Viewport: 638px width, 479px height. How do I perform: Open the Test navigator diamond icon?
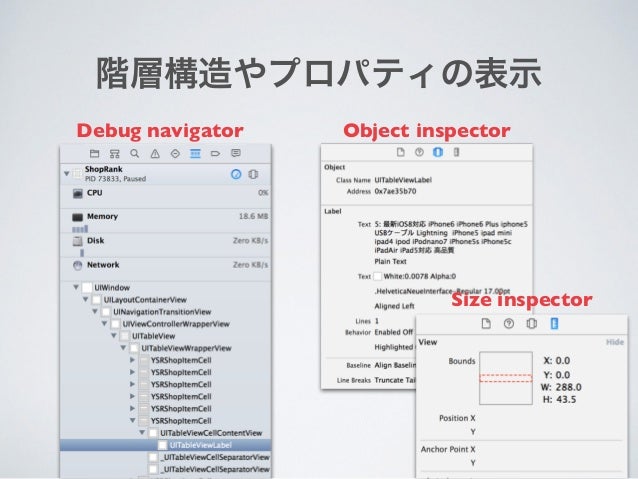175,153
